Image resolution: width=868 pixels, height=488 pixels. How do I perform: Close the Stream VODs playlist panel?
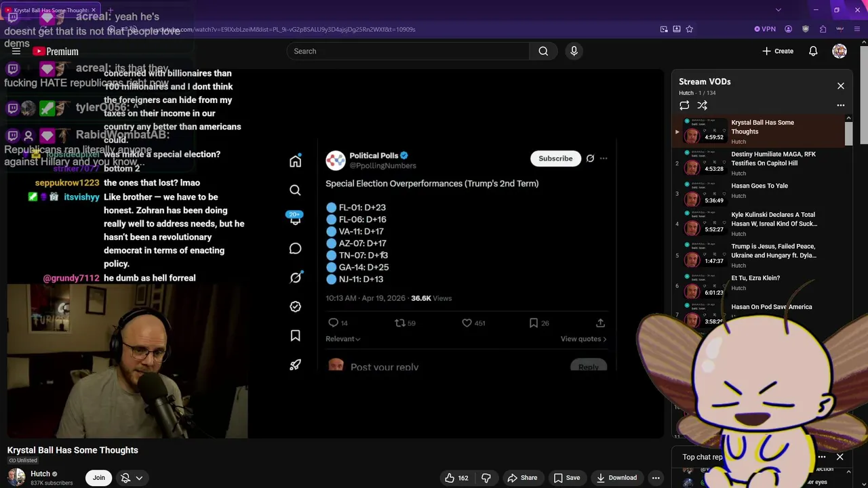[x=840, y=86]
